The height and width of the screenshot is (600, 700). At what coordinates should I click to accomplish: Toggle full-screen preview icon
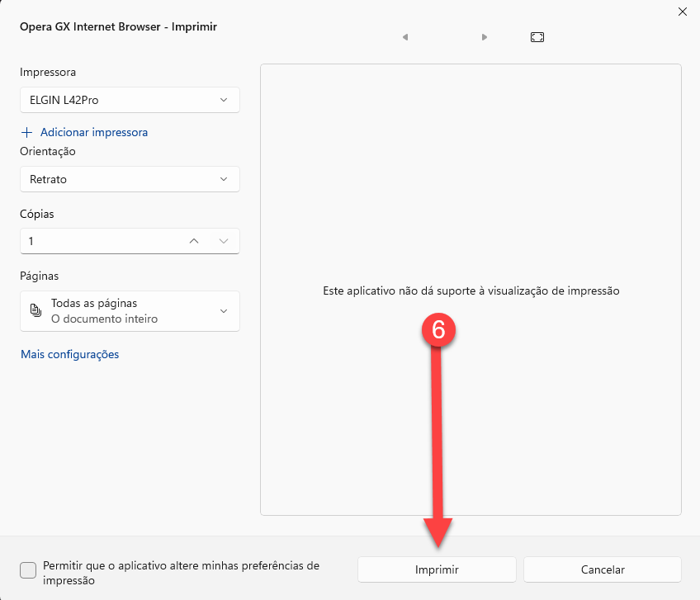(537, 37)
